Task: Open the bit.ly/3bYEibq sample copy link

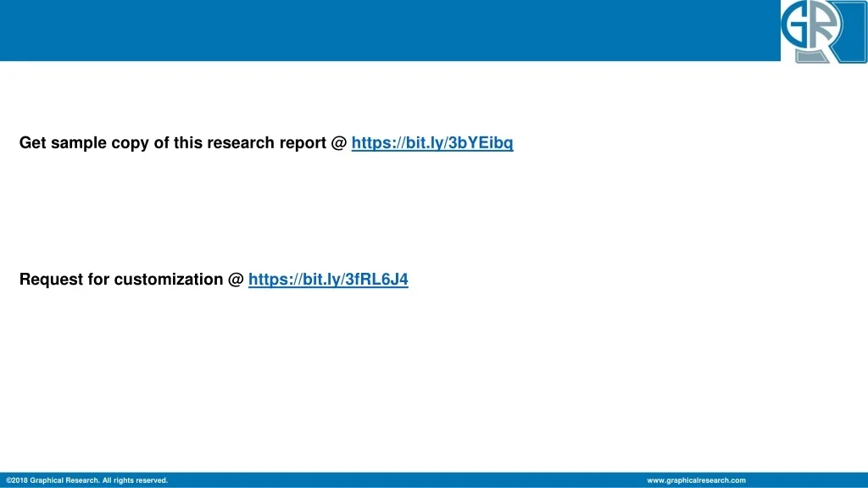Action: (432, 143)
